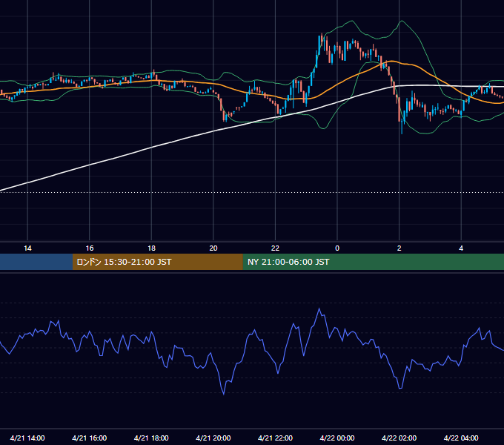This screenshot has width=504, height=445.
Task: Click the NY 21:00-06:00 JST session bar
Action: [373, 262]
